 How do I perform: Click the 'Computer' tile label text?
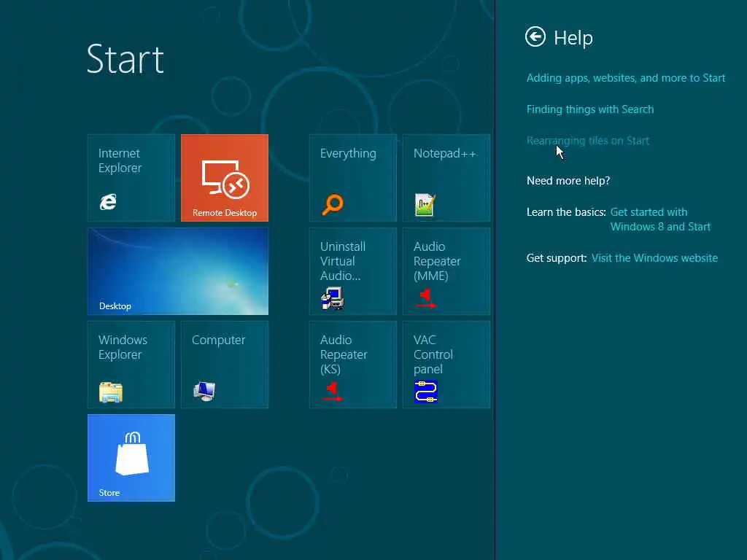pyautogui.click(x=218, y=340)
